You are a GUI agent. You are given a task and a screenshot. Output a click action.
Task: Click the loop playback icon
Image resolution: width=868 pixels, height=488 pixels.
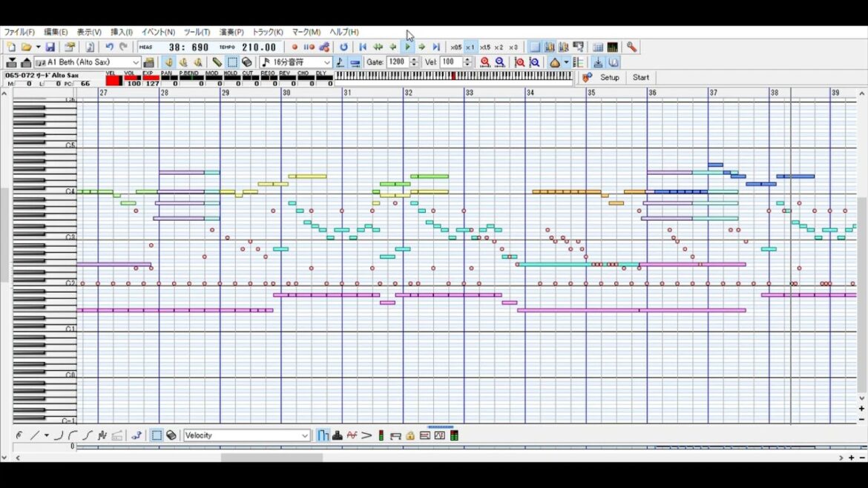point(343,47)
